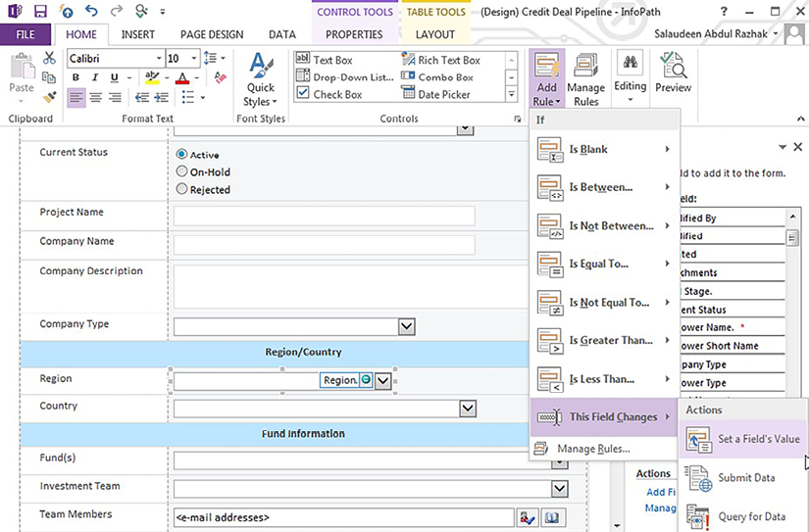This screenshot has width=809, height=532.
Task: Activate the Format Painter brush
Action: [x=49, y=96]
